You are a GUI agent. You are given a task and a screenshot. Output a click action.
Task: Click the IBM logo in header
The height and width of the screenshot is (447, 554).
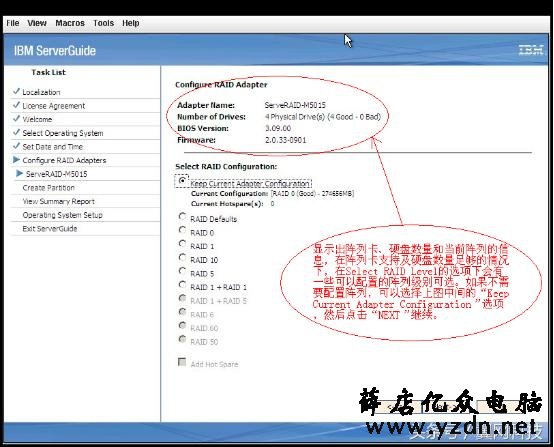(531, 50)
